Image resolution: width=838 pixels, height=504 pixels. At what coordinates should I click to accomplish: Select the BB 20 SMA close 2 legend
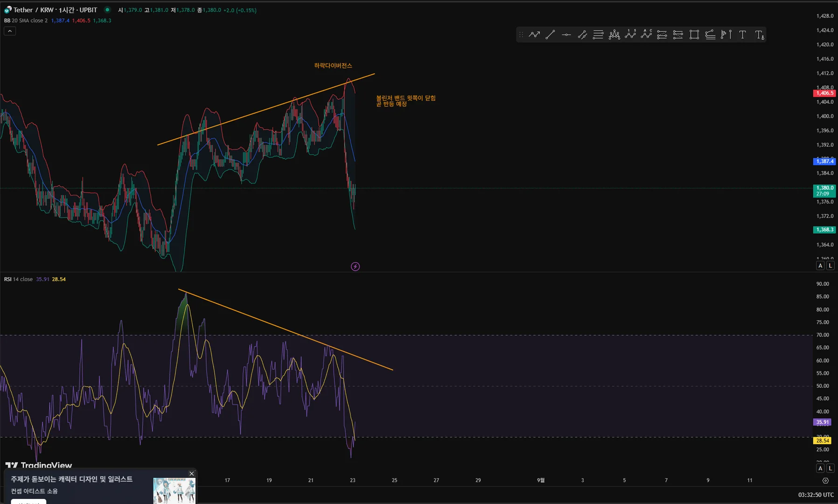tap(26, 21)
